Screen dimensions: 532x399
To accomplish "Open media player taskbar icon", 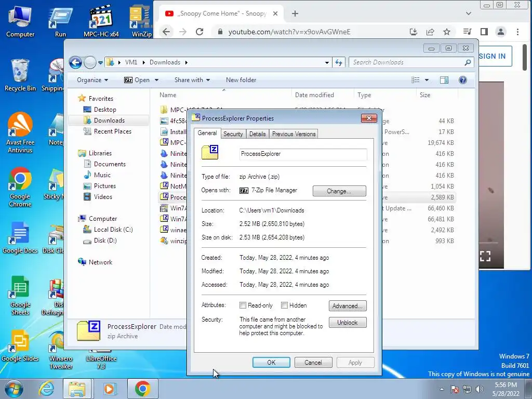I will (109, 389).
